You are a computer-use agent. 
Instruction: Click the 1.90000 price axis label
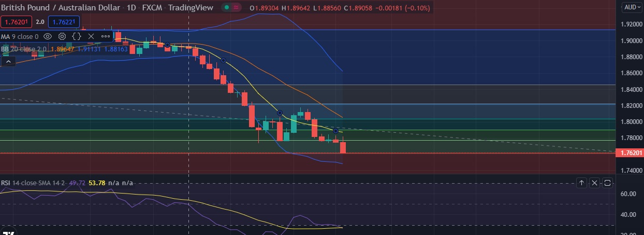pyautogui.click(x=631, y=40)
